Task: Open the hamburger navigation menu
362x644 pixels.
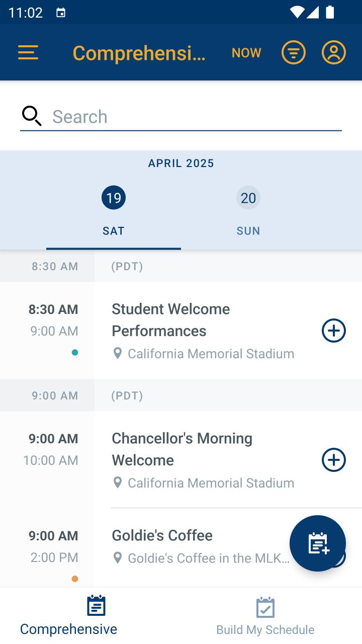Action: (x=28, y=52)
